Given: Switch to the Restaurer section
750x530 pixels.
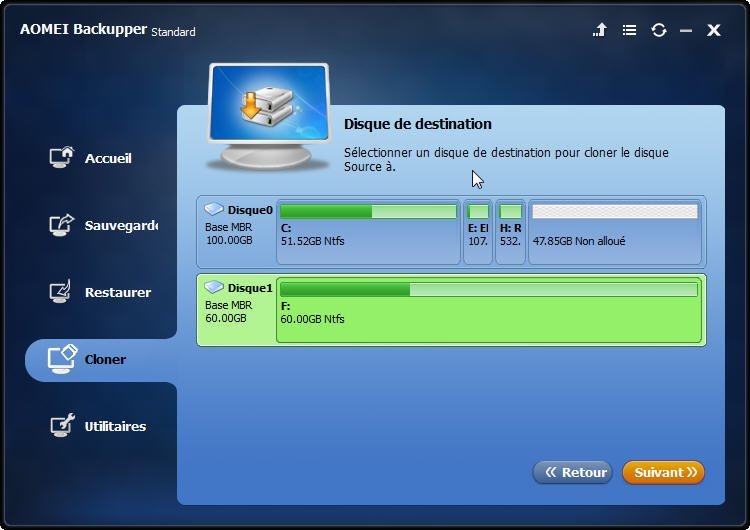Looking at the screenshot, I should (118, 292).
